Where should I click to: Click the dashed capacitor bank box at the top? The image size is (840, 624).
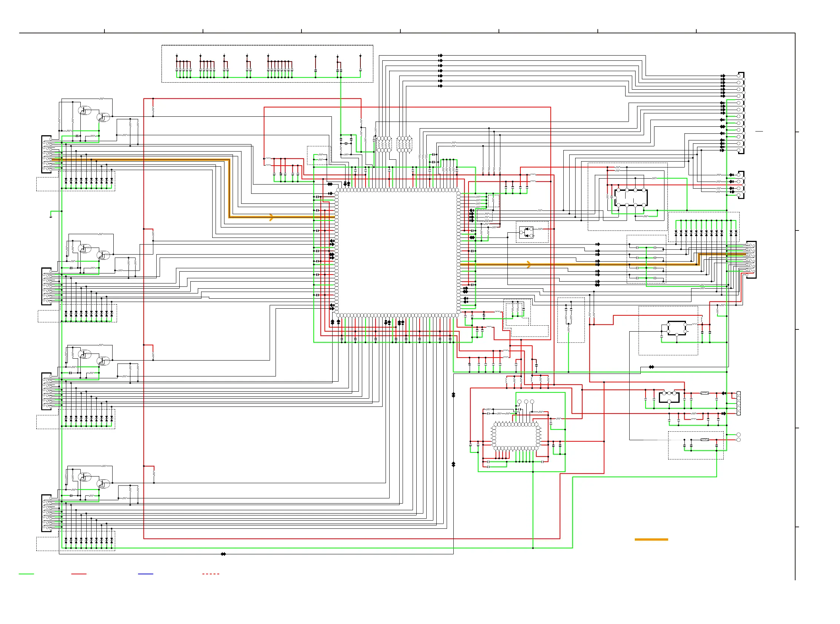click(x=267, y=64)
